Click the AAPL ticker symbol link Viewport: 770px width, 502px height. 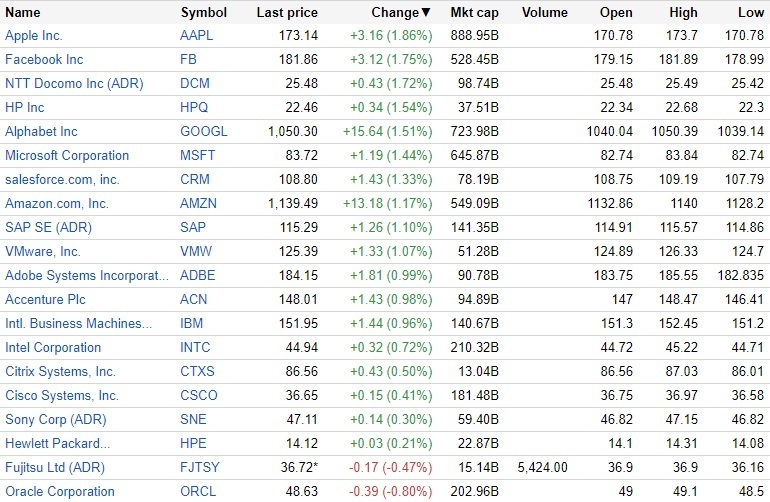(x=198, y=35)
